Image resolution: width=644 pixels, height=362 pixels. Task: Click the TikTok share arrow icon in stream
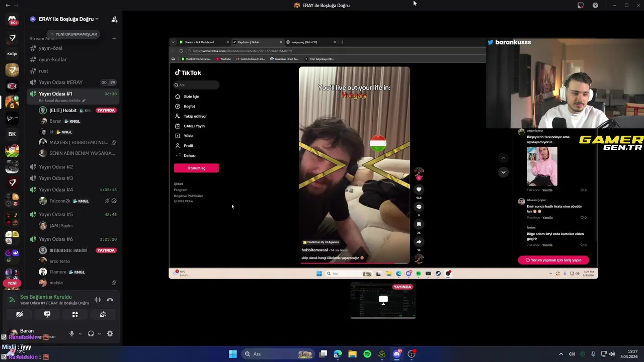pyautogui.click(x=419, y=242)
